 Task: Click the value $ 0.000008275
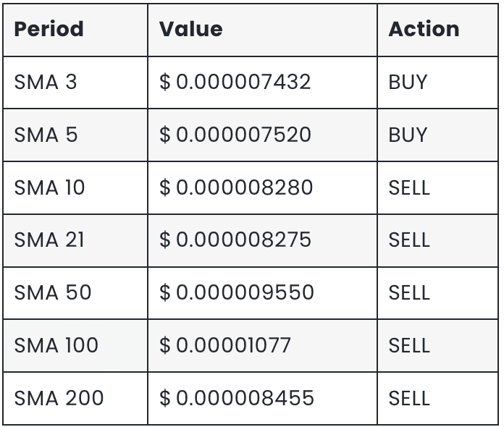pos(235,240)
